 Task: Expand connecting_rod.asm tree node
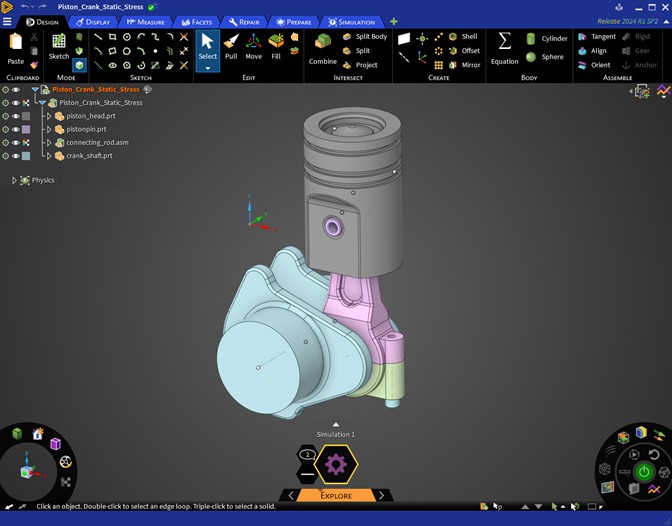click(49, 143)
